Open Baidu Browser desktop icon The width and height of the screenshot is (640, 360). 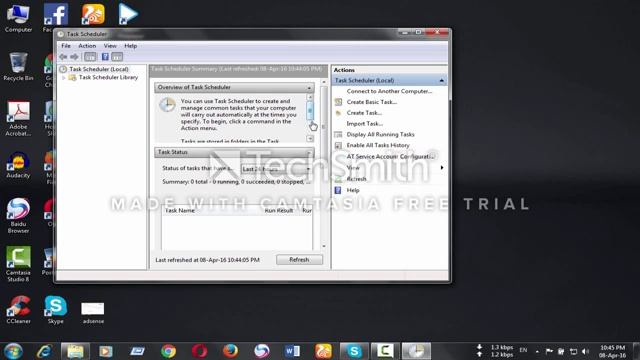click(x=18, y=216)
